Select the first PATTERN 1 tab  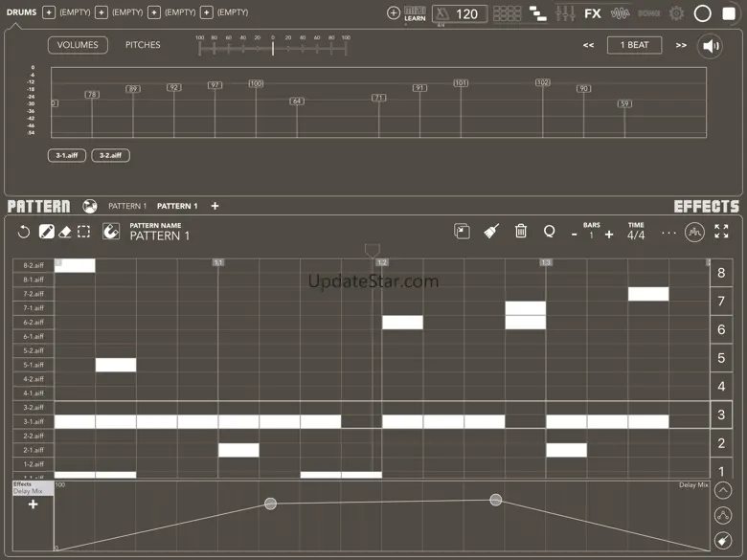(127, 206)
